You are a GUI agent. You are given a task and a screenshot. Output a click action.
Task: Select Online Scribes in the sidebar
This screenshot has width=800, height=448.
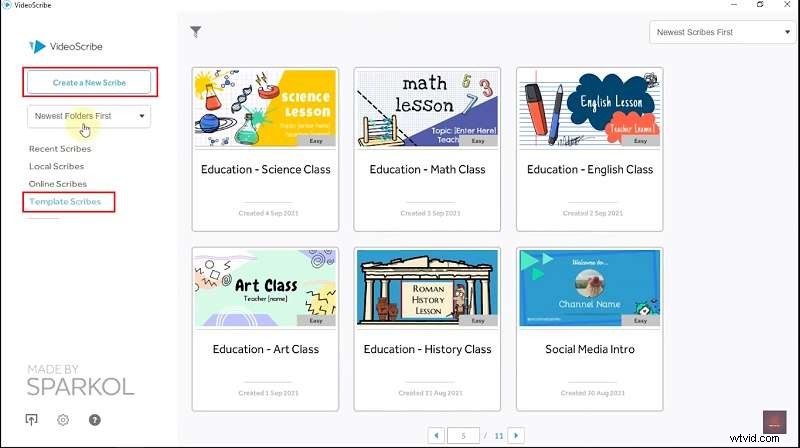(58, 183)
